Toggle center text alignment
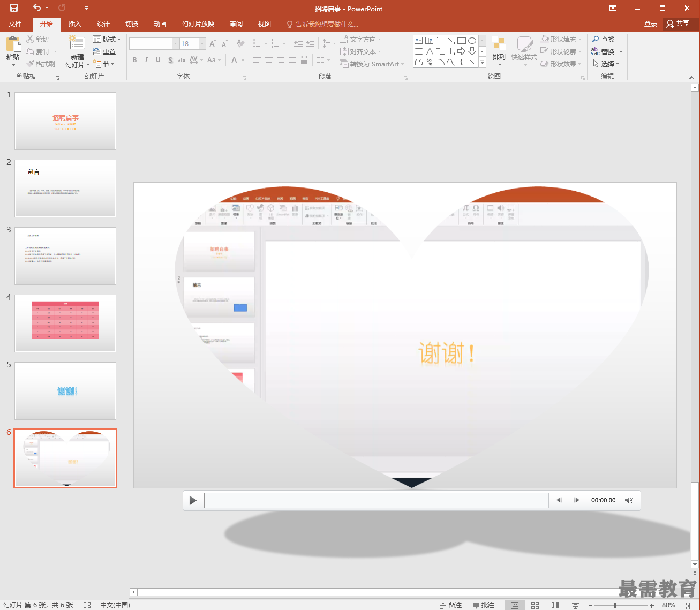The height and width of the screenshot is (610, 700). click(x=269, y=60)
